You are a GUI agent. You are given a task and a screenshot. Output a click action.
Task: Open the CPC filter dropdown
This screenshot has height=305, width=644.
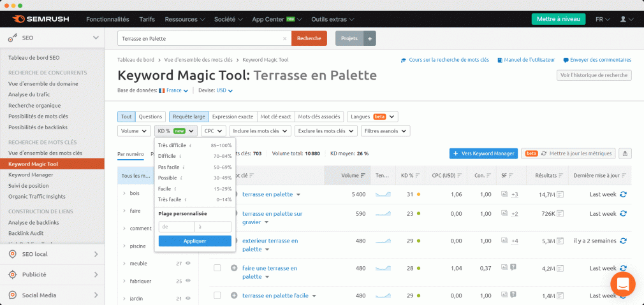click(214, 131)
